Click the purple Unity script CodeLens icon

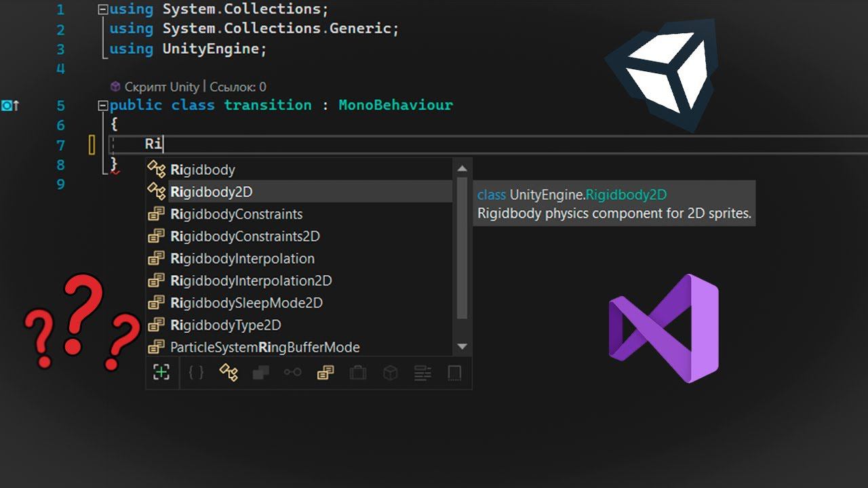click(115, 87)
